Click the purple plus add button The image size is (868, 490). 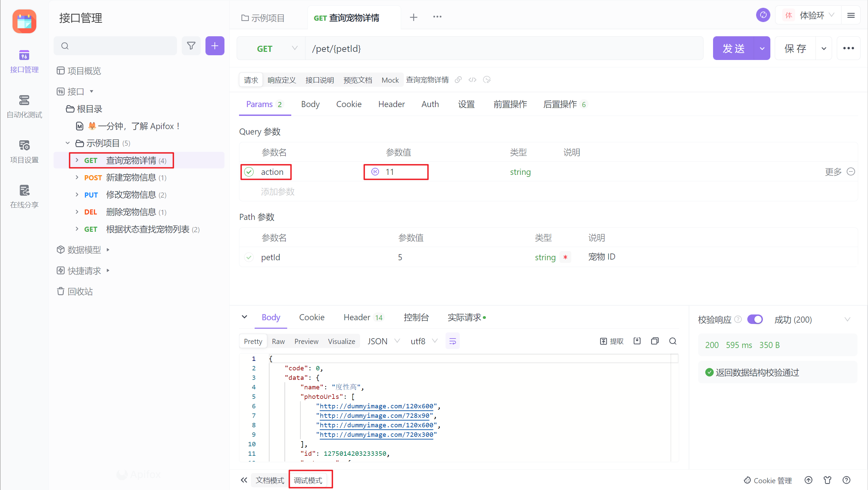[x=215, y=46]
